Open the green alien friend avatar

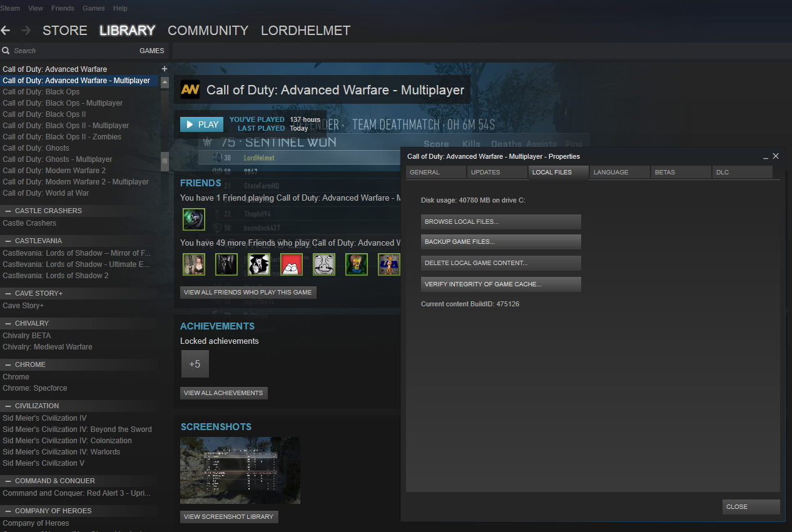pos(357,264)
